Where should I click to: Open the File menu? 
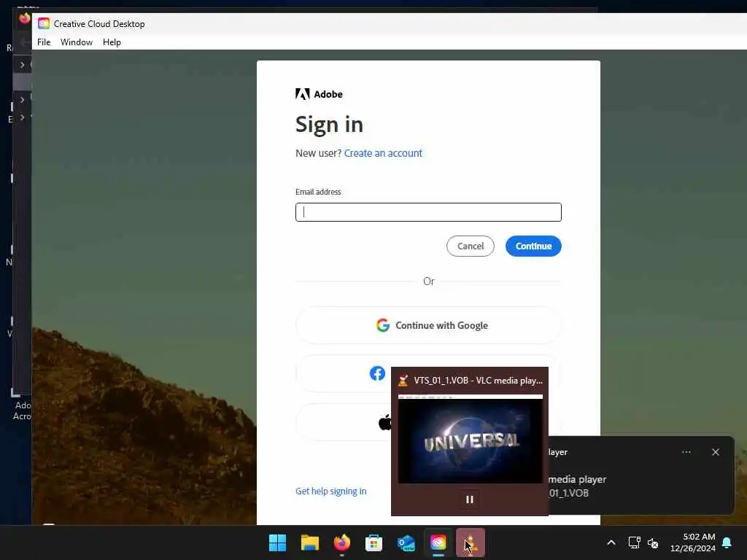click(44, 42)
